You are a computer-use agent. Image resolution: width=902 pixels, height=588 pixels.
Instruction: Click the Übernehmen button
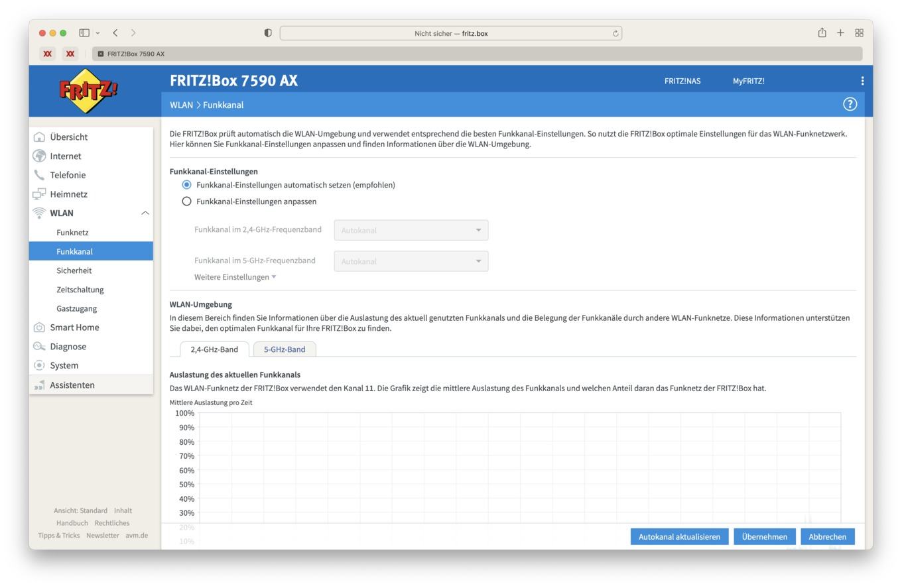(765, 537)
